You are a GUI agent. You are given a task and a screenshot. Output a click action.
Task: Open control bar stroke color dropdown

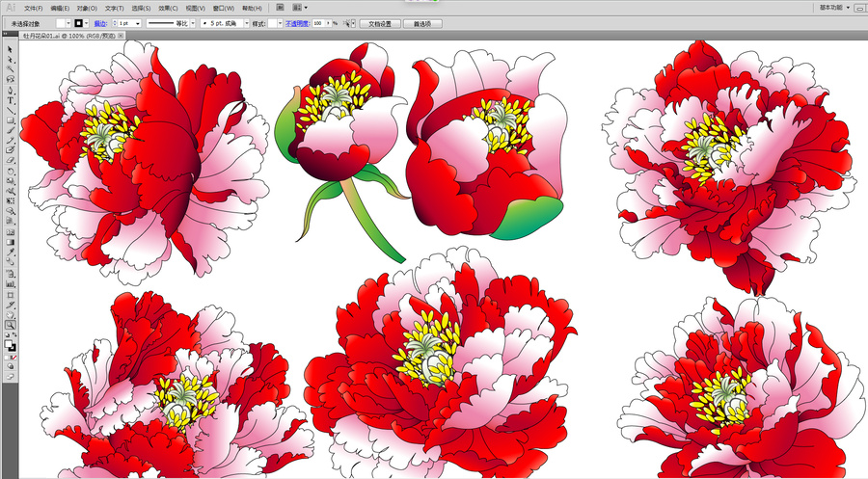pos(87,23)
